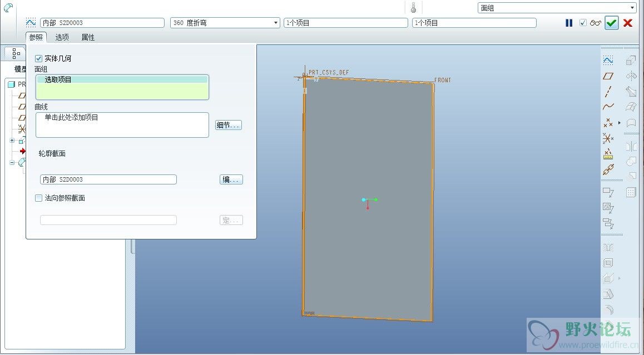This screenshot has height=355, width=644.
Task: Click the Mirror tool icon
Action: 631,146
